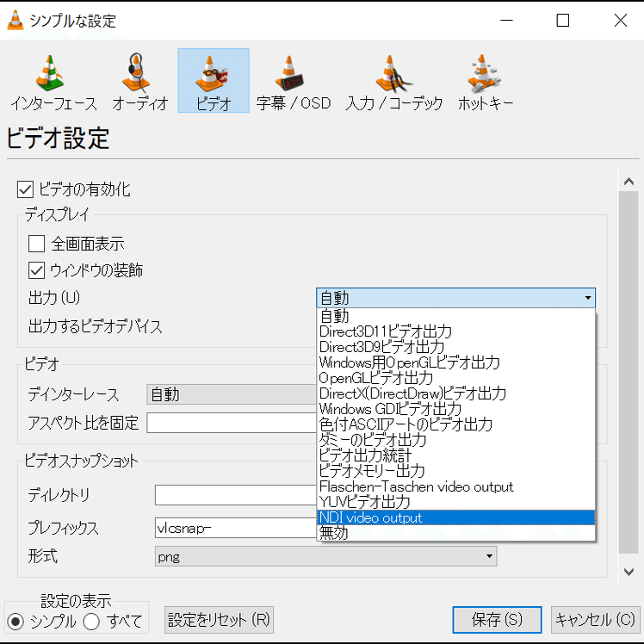
Task: Click the 設定をリセット (R) button
Action: coord(219,620)
